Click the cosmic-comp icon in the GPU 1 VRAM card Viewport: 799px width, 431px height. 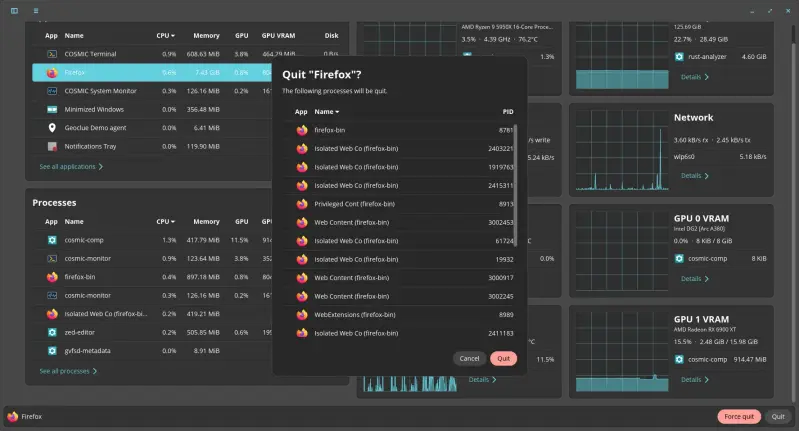(679, 359)
